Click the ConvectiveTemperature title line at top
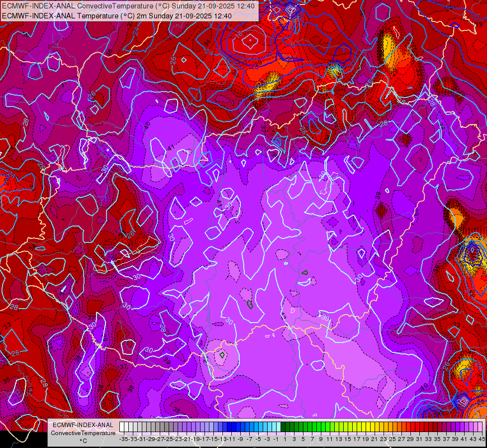Viewport: 487px width, 448px height. coord(128,6)
